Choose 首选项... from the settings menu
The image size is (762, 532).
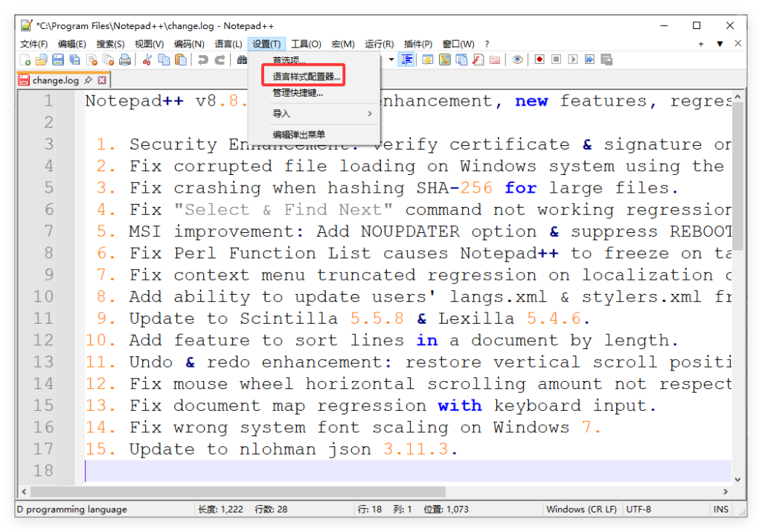[313, 60]
